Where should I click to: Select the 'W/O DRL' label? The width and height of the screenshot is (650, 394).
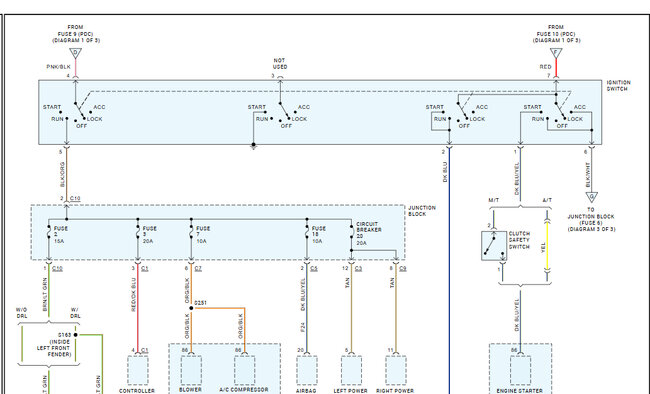coord(22,313)
